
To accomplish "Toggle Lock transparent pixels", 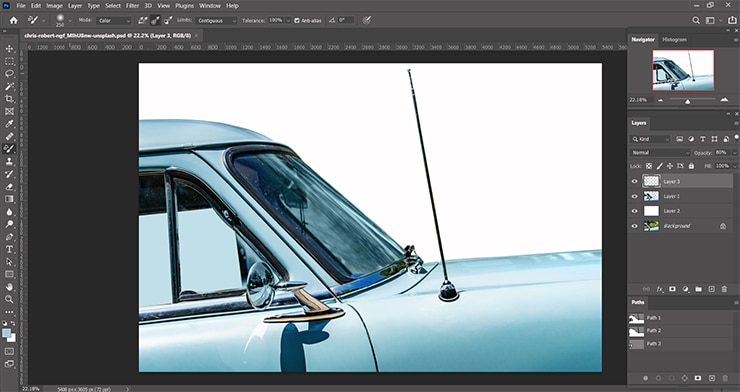I will [649, 166].
